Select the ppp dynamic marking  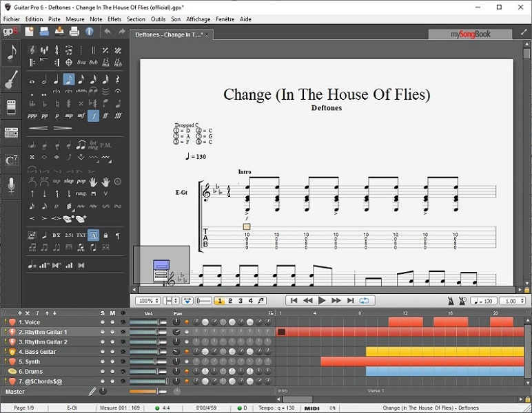coord(32,116)
